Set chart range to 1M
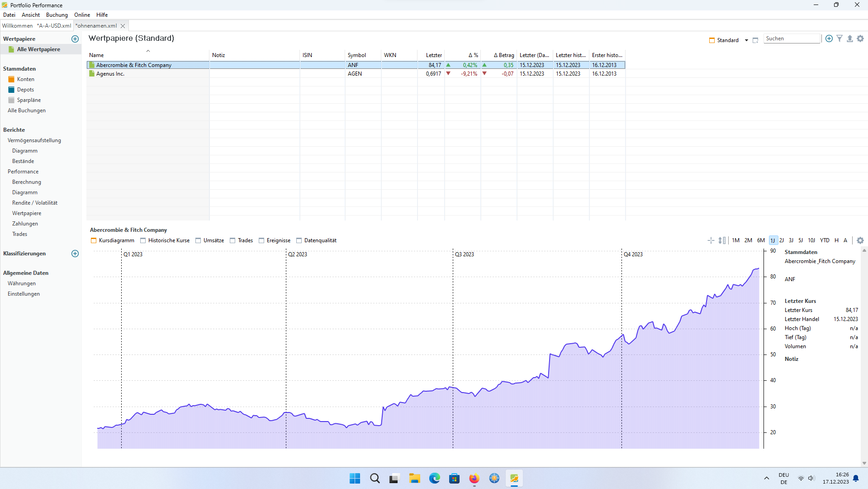868x489 pixels. tap(736, 240)
